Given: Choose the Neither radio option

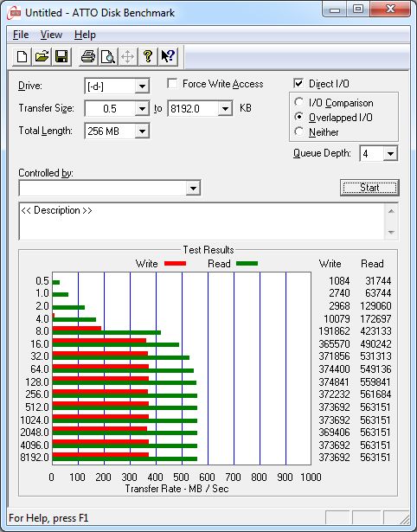Looking at the screenshot, I should click(x=299, y=131).
